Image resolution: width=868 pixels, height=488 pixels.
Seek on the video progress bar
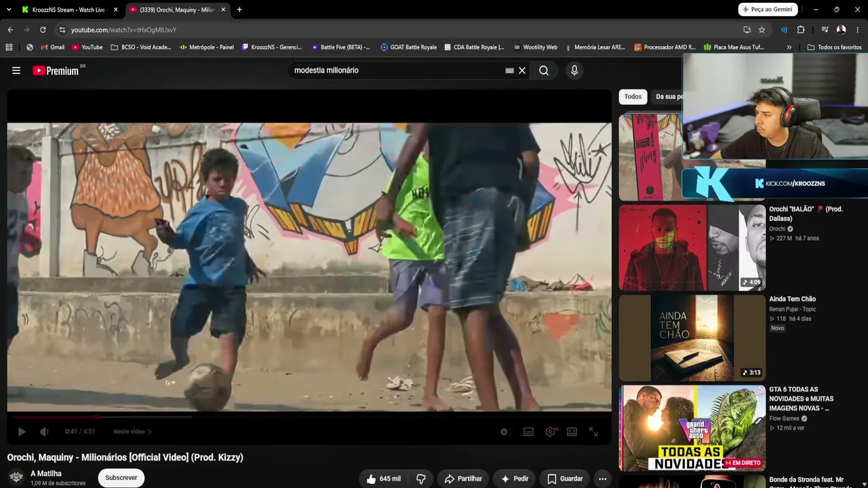[x=309, y=417]
